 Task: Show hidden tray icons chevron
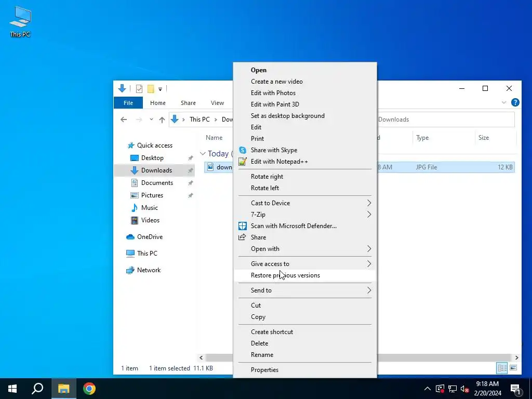click(428, 389)
